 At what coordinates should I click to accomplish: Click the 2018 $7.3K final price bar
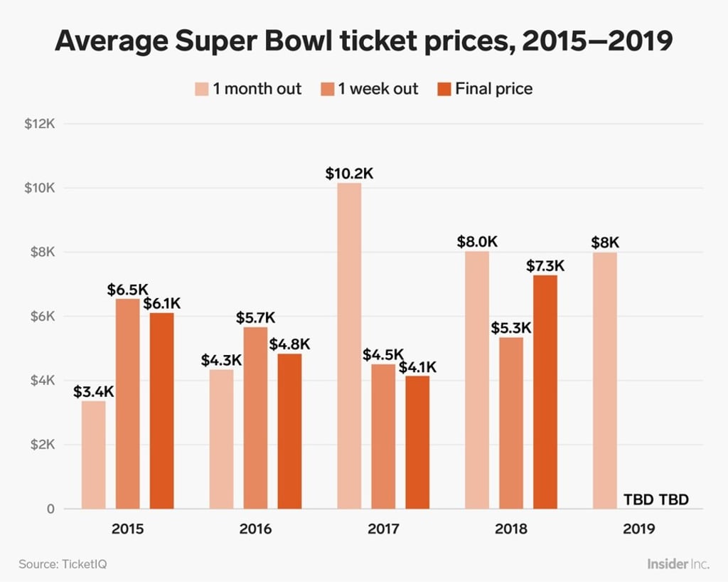pos(545,392)
